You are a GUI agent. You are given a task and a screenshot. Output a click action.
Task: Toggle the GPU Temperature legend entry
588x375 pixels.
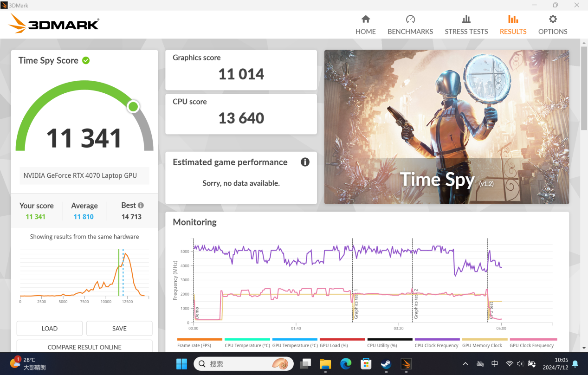coord(295,343)
